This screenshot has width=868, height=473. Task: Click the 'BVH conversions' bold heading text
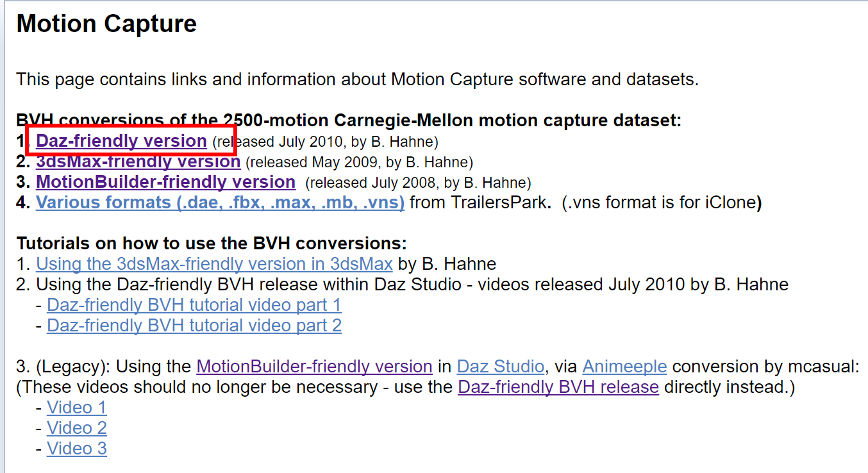tap(349, 120)
